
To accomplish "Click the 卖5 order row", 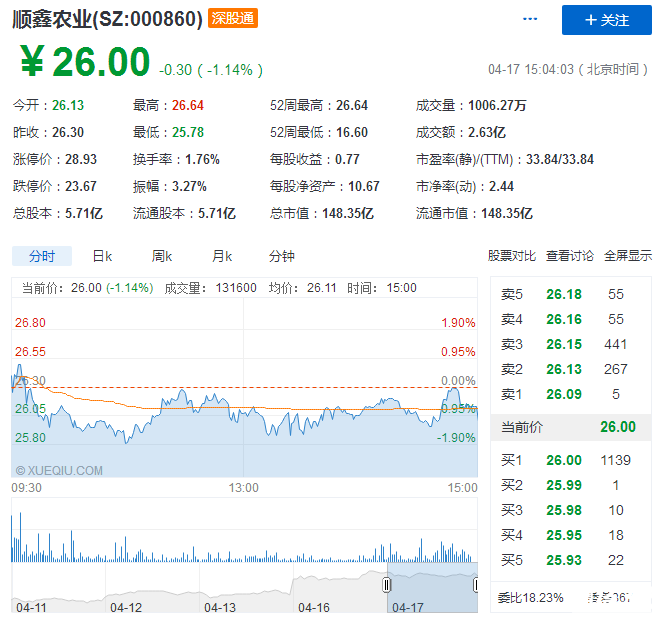I will [x=570, y=294].
